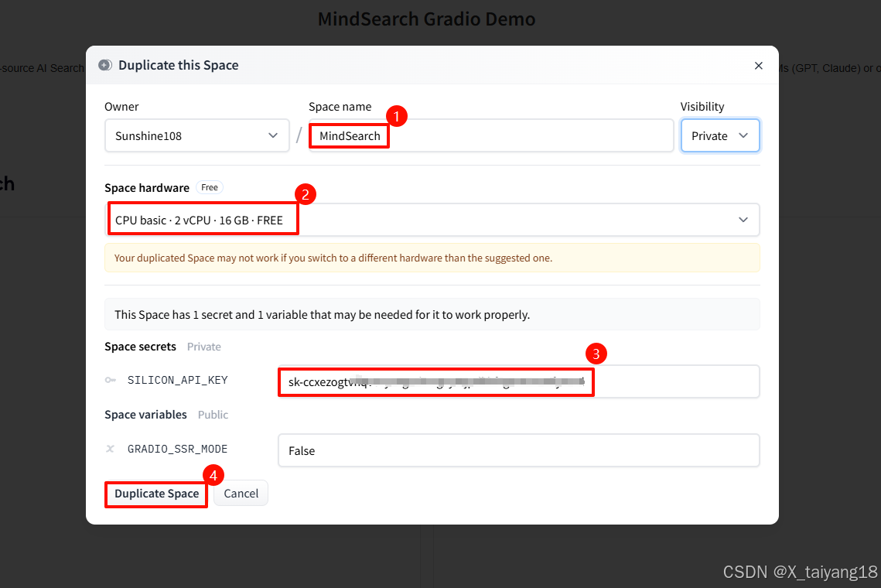Click the Private tag beside Space secrets

click(204, 347)
